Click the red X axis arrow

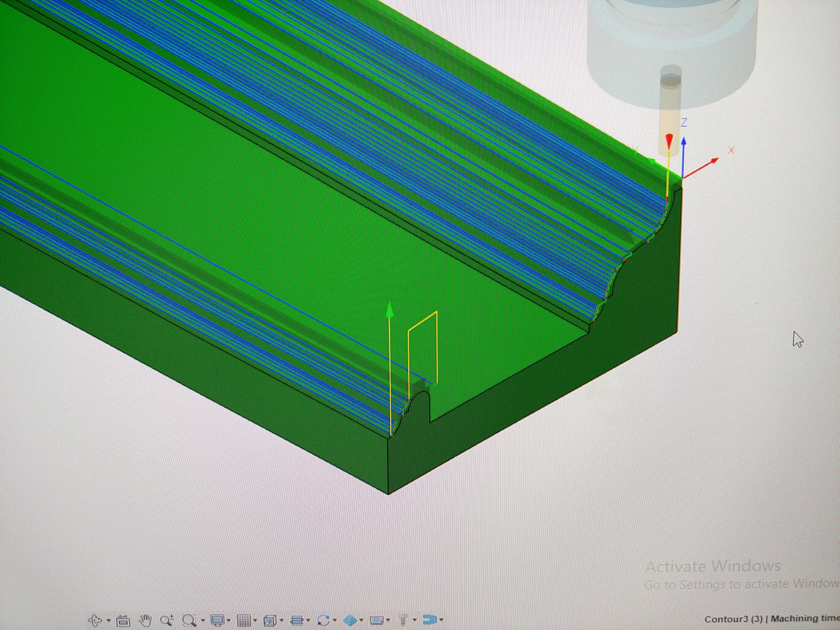(x=707, y=165)
